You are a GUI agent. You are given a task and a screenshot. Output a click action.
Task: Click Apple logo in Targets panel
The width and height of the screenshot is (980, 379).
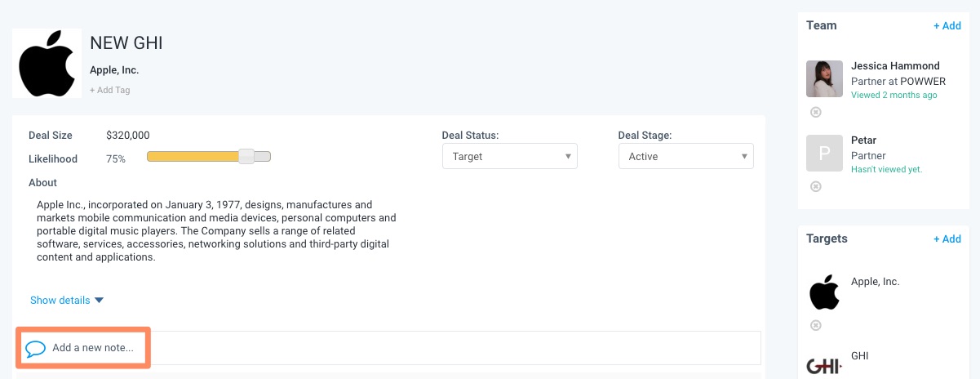coord(824,292)
